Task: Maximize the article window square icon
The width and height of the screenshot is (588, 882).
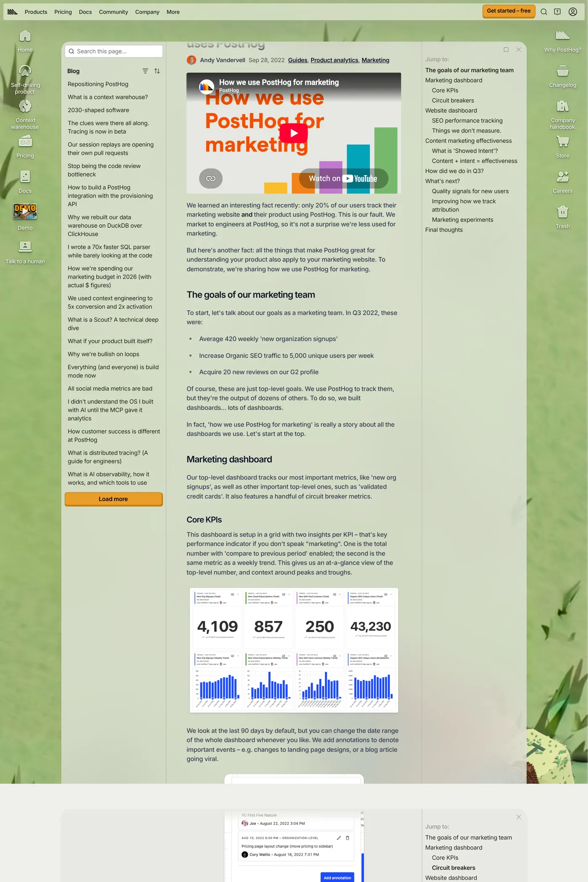Action: click(506, 50)
